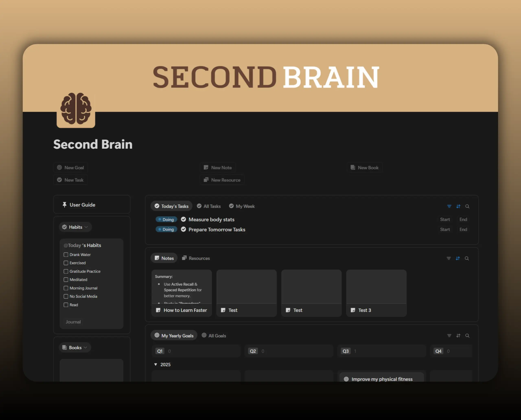Check the Meditated habit

click(x=66, y=280)
